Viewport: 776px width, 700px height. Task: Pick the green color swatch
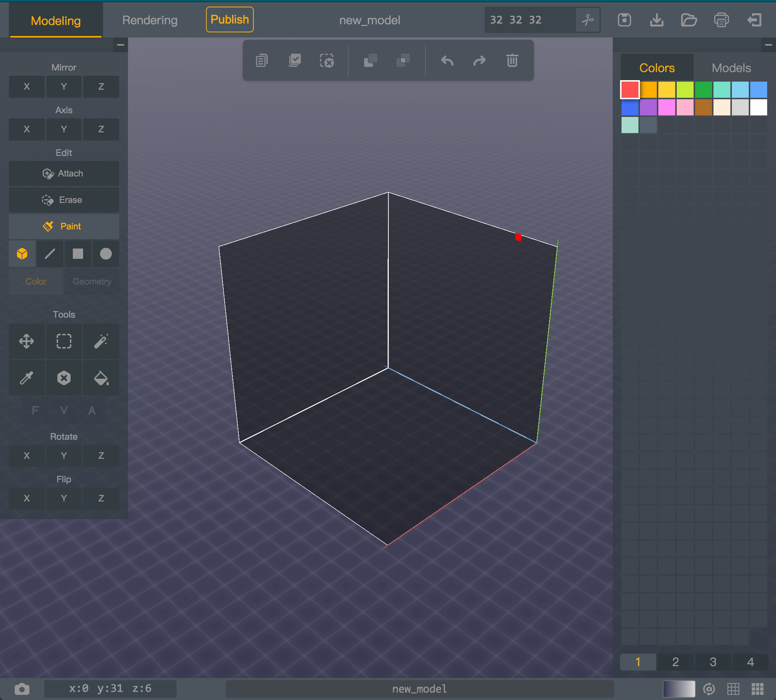(703, 90)
